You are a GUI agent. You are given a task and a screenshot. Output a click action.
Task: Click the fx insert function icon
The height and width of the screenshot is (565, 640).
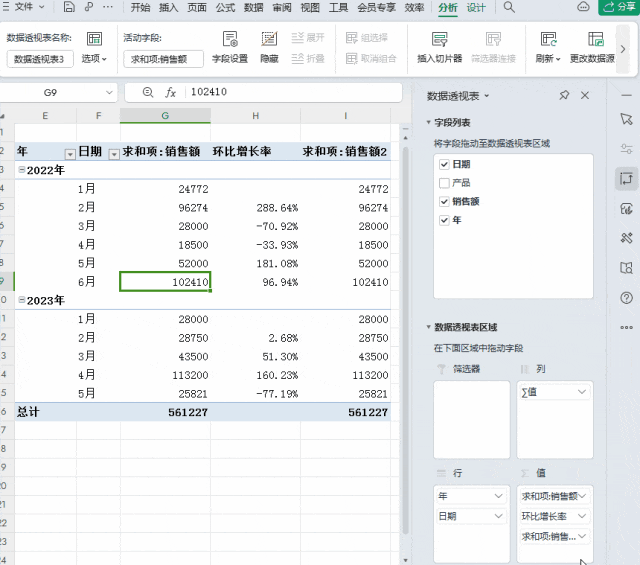tap(170, 92)
